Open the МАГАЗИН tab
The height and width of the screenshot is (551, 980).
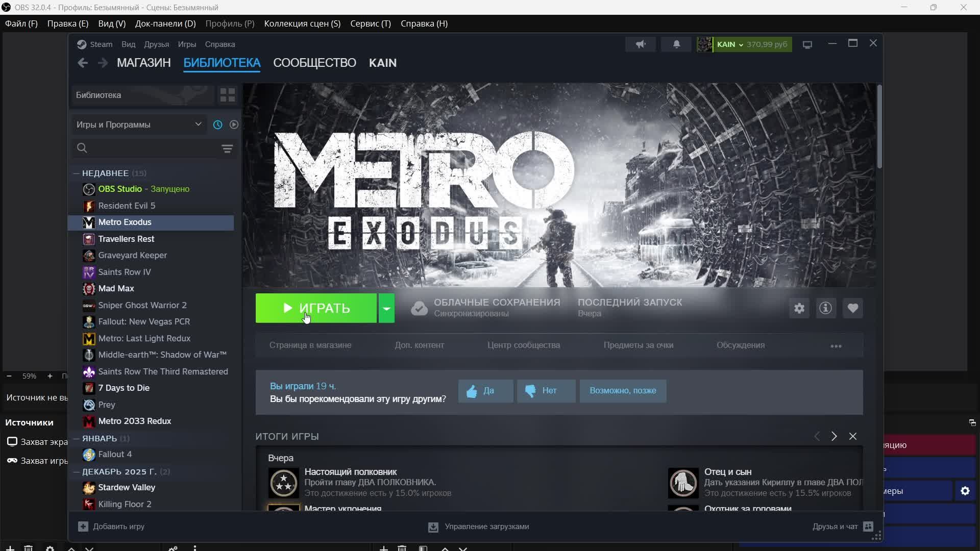click(143, 63)
